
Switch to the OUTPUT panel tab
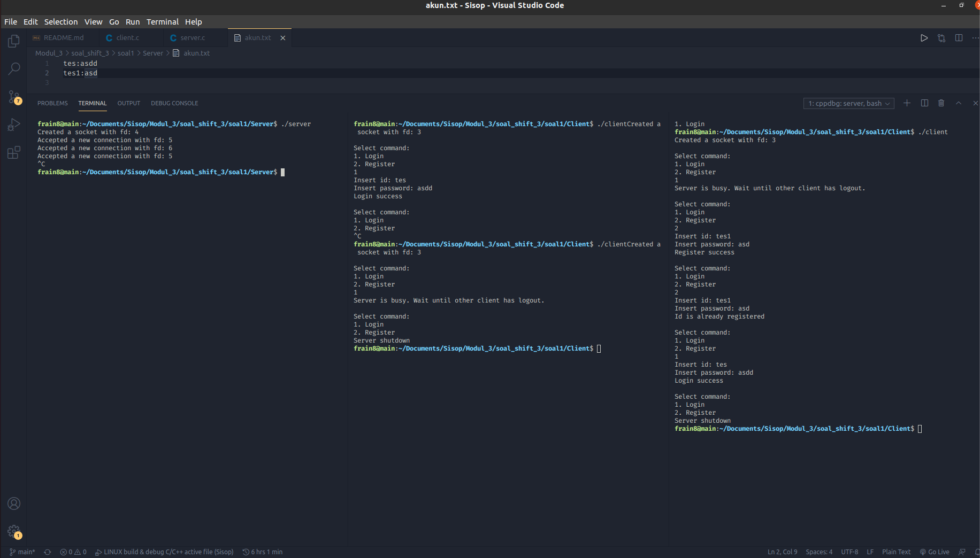[129, 103]
